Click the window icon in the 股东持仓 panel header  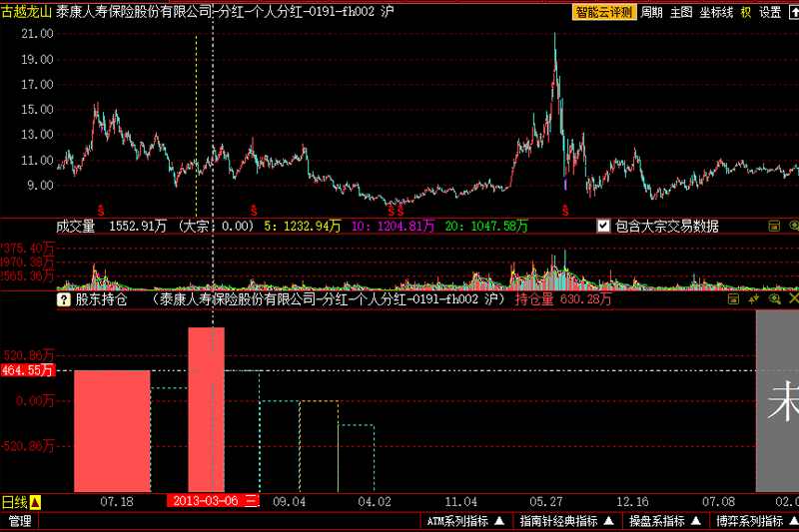(x=734, y=298)
